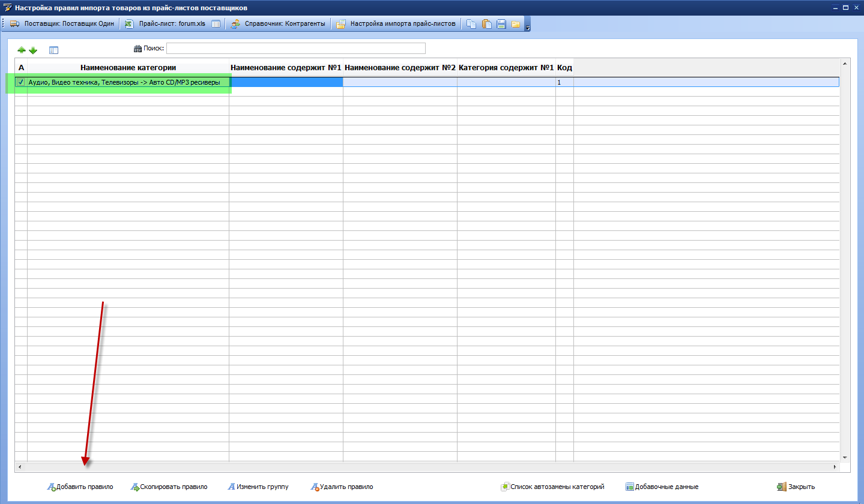Click 'Добавить правило' button
864x504 pixels.
point(80,487)
